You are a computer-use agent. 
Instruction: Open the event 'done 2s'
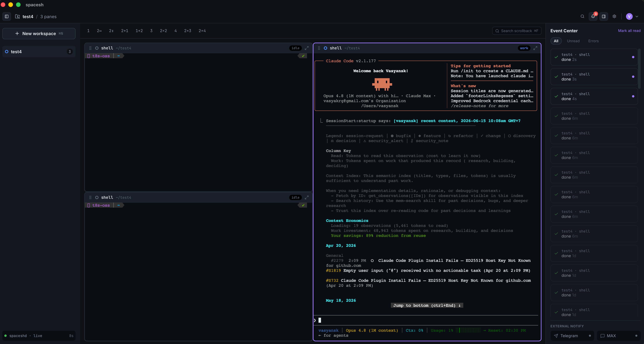click(594, 57)
